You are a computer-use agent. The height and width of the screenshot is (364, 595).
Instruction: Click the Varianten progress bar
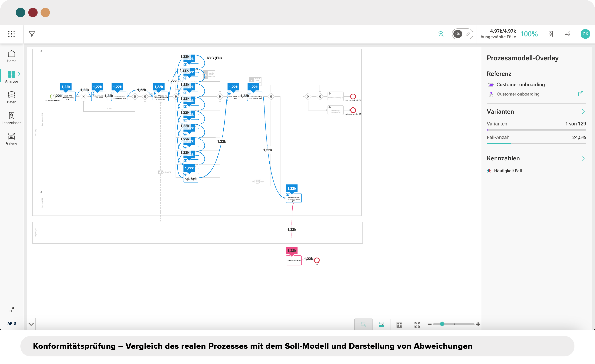point(536,130)
